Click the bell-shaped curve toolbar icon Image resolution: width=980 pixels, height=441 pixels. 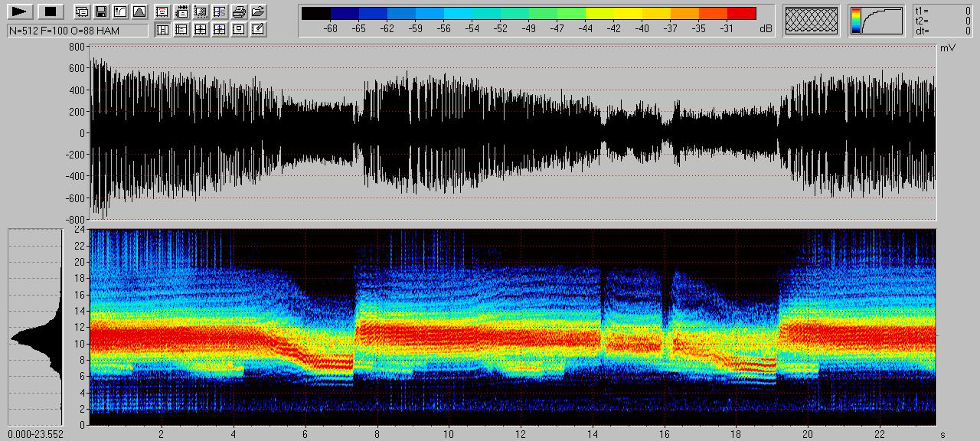tap(139, 11)
